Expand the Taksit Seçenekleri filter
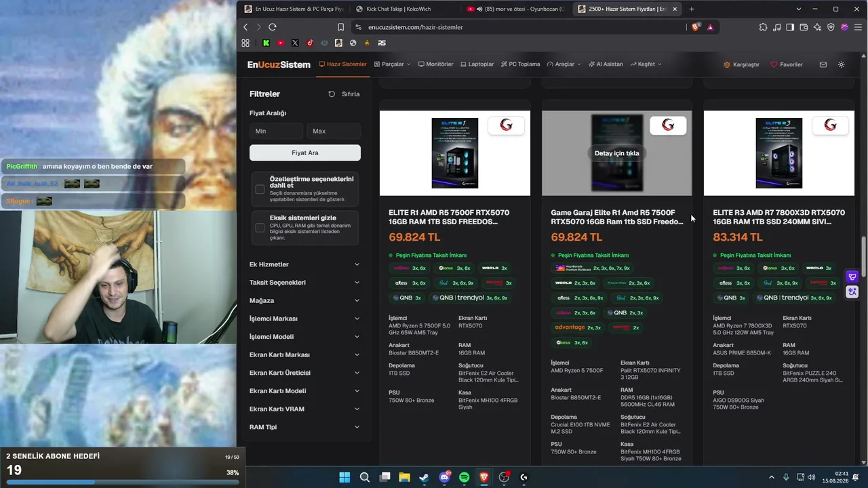The image size is (868, 488). point(304,283)
